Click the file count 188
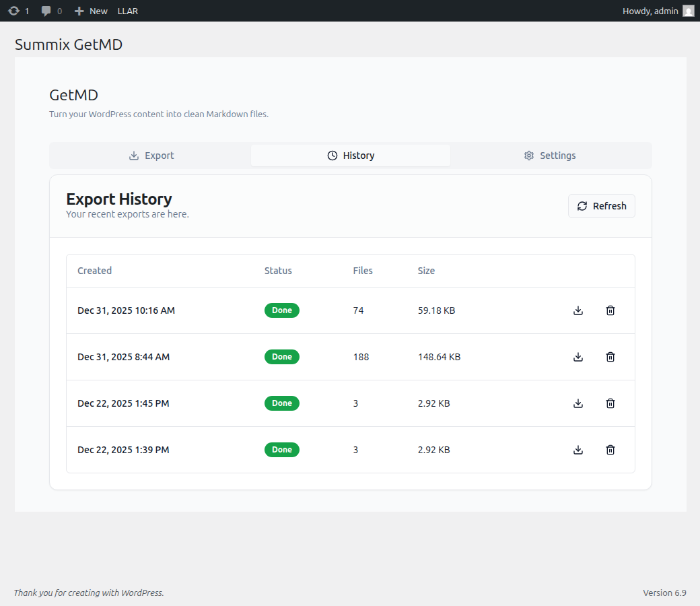Viewport: 700px width, 606px height. coord(361,357)
